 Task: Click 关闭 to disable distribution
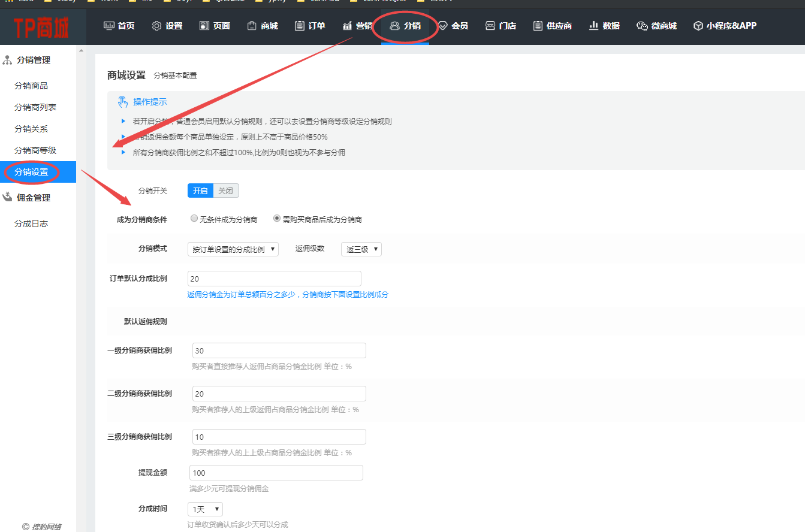(225, 190)
